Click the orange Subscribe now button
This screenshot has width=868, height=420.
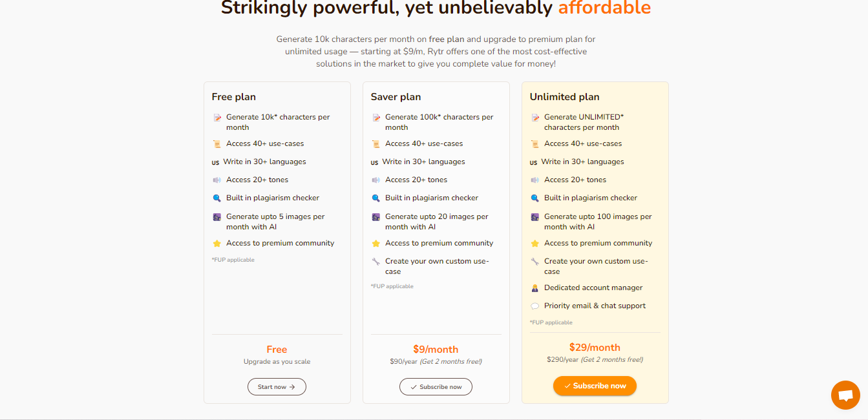595,386
